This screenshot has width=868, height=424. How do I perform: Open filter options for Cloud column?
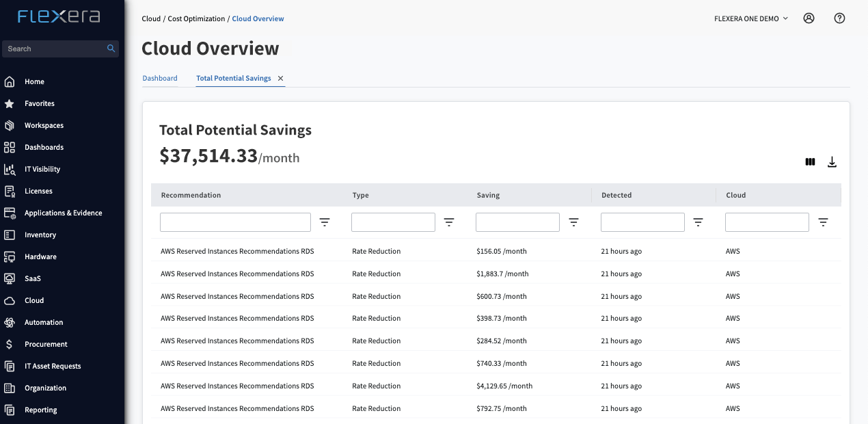[x=823, y=222]
